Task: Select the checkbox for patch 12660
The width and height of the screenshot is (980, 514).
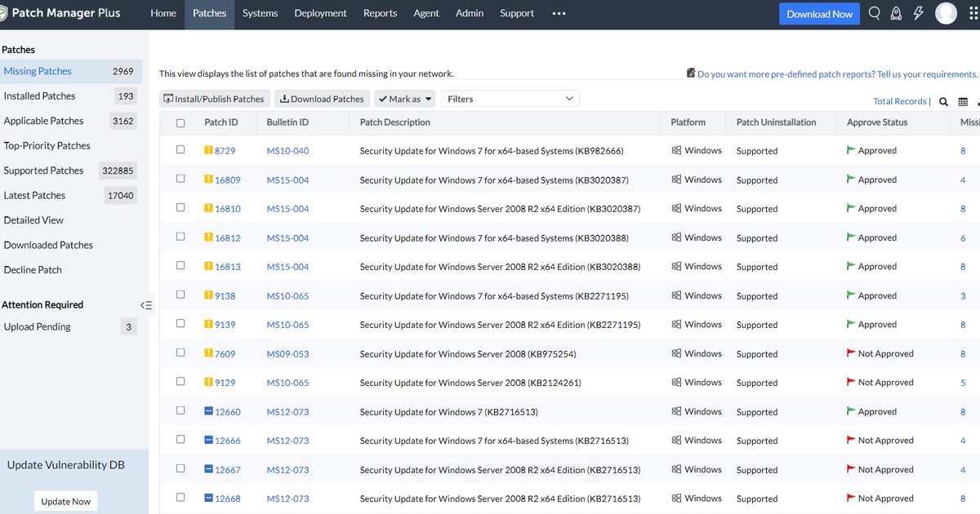Action: coord(180,410)
